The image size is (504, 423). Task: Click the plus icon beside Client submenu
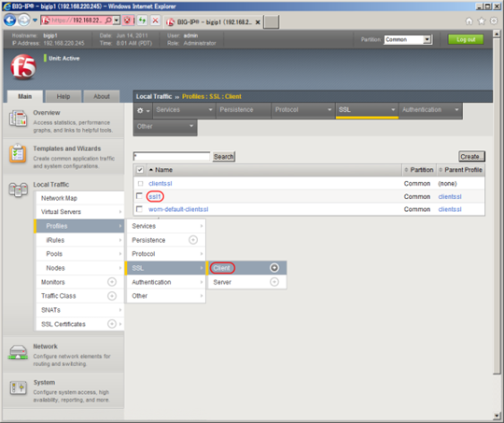274,268
